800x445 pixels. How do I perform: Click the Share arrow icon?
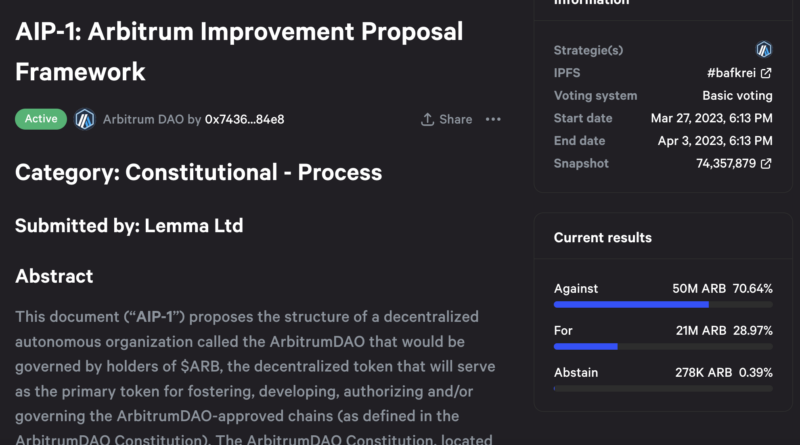(428, 119)
